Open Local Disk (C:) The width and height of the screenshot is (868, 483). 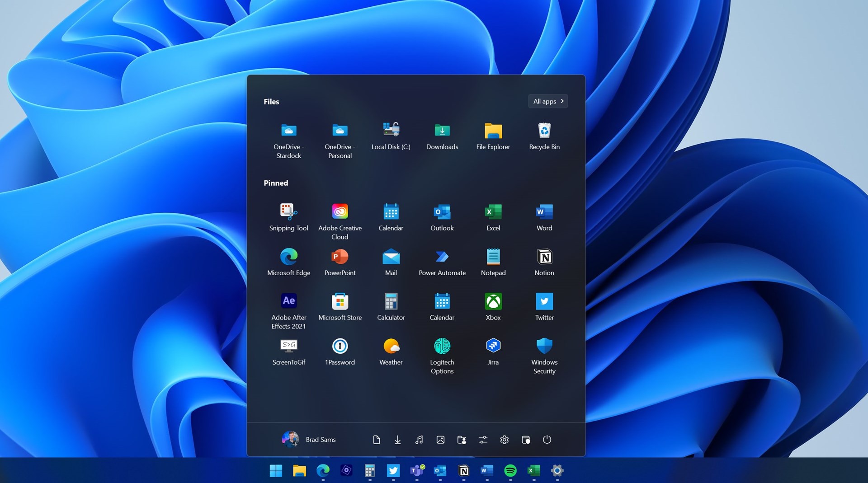391,136
